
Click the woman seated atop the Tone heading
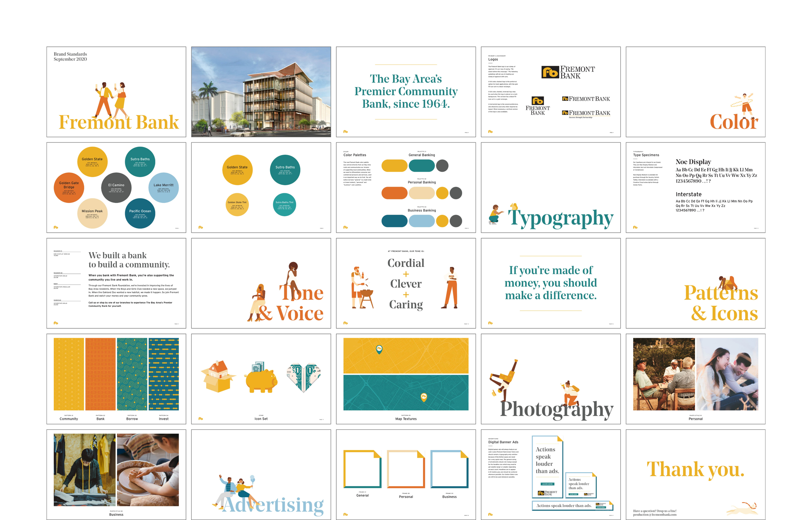pyautogui.click(x=293, y=281)
